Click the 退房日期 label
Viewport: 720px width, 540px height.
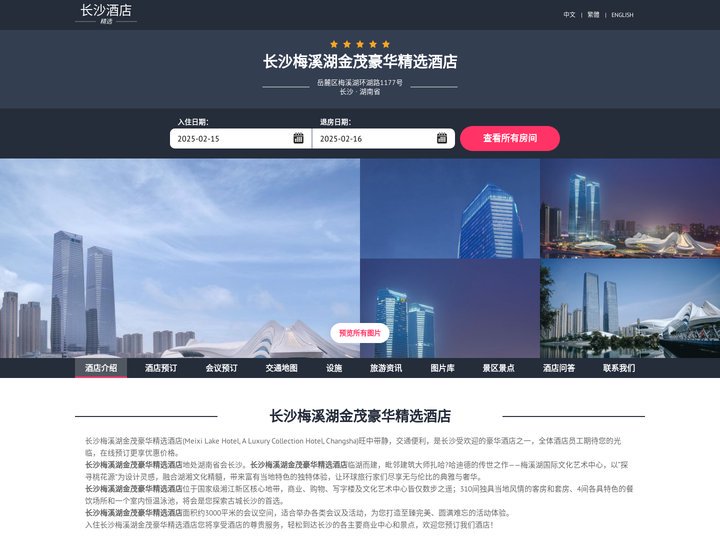[335, 122]
